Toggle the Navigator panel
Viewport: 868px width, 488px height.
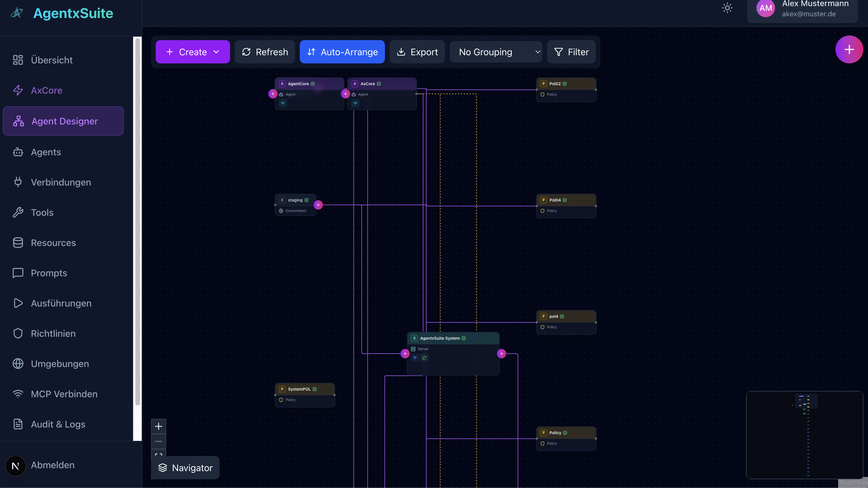pyautogui.click(x=185, y=468)
